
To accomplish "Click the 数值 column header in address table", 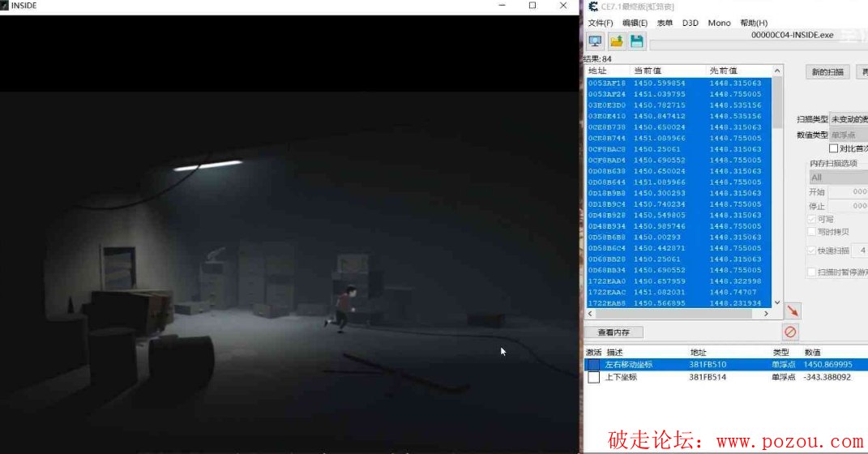I will coord(813,352).
